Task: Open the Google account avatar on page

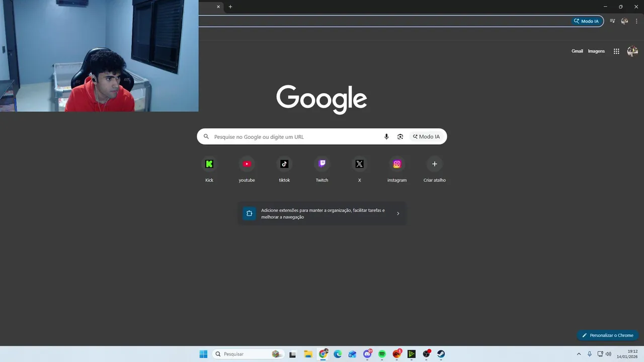Action: point(632,51)
